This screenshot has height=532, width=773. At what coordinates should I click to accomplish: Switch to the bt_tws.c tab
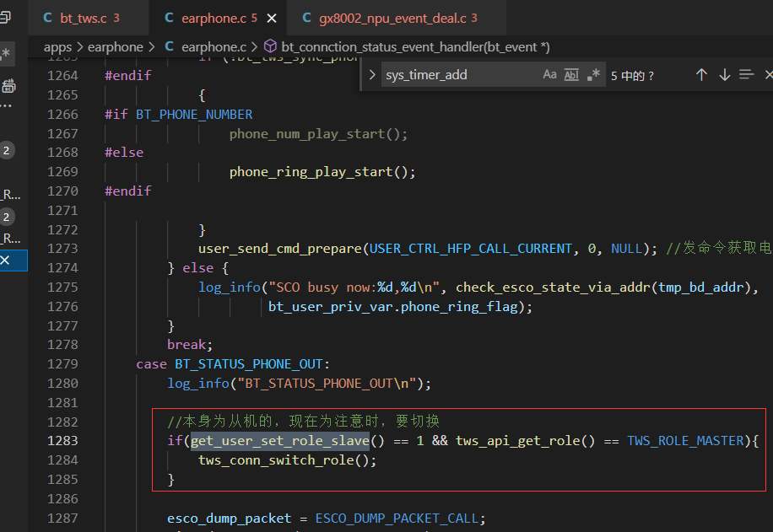click(x=88, y=19)
